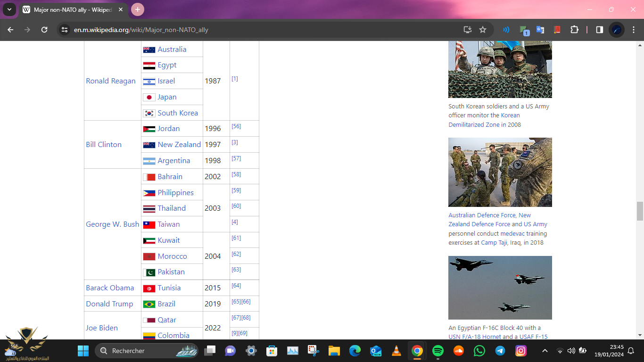This screenshot has height=362, width=644.
Task: Click the Tunisia flag icon
Action: coord(149,288)
